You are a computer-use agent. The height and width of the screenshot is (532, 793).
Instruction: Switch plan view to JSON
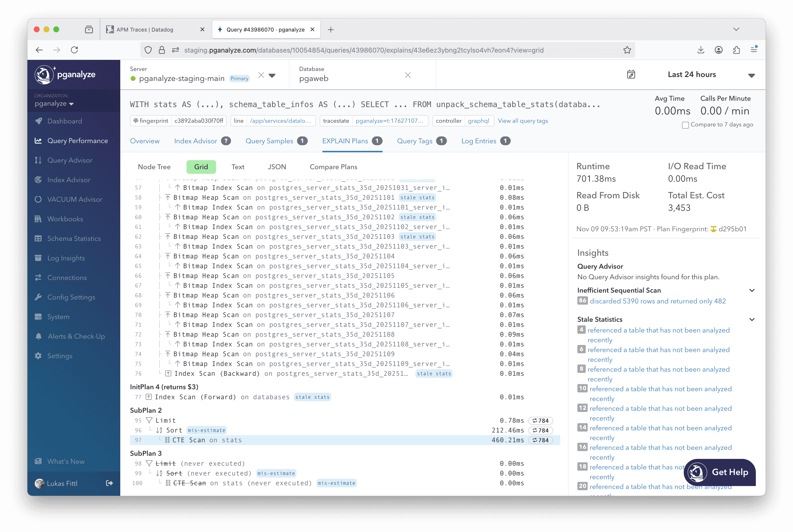coord(277,167)
